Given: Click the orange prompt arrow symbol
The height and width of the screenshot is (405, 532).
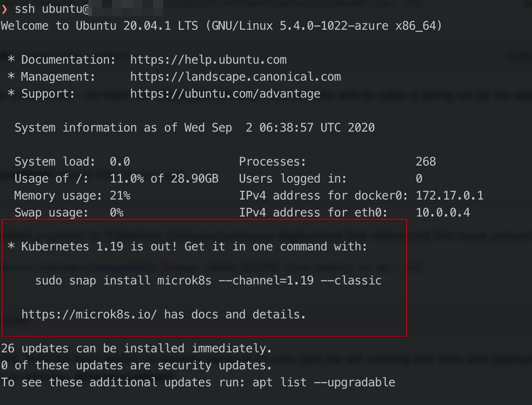Looking at the screenshot, I should pyautogui.click(x=4, y=9).
